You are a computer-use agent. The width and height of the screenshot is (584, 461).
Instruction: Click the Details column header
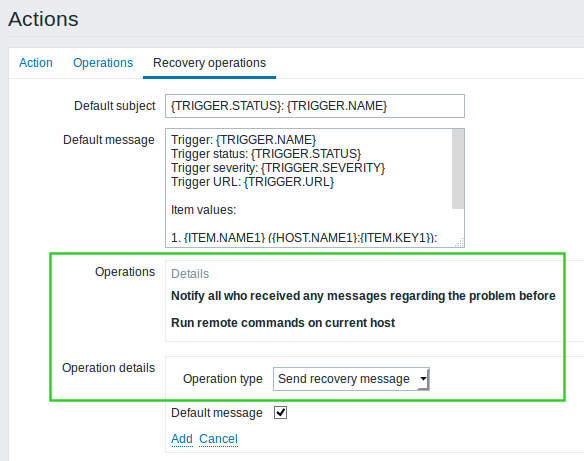(190, 274)
